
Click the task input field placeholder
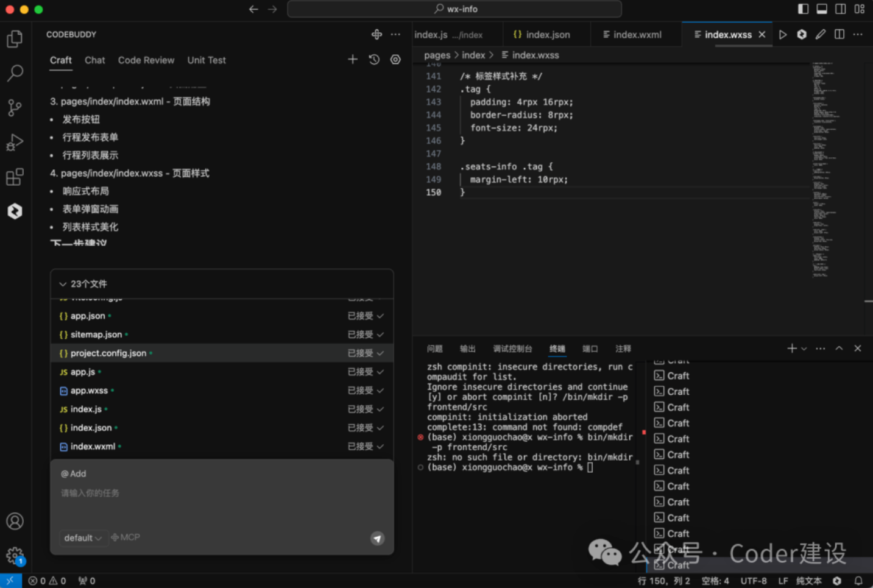pos(90,493)
